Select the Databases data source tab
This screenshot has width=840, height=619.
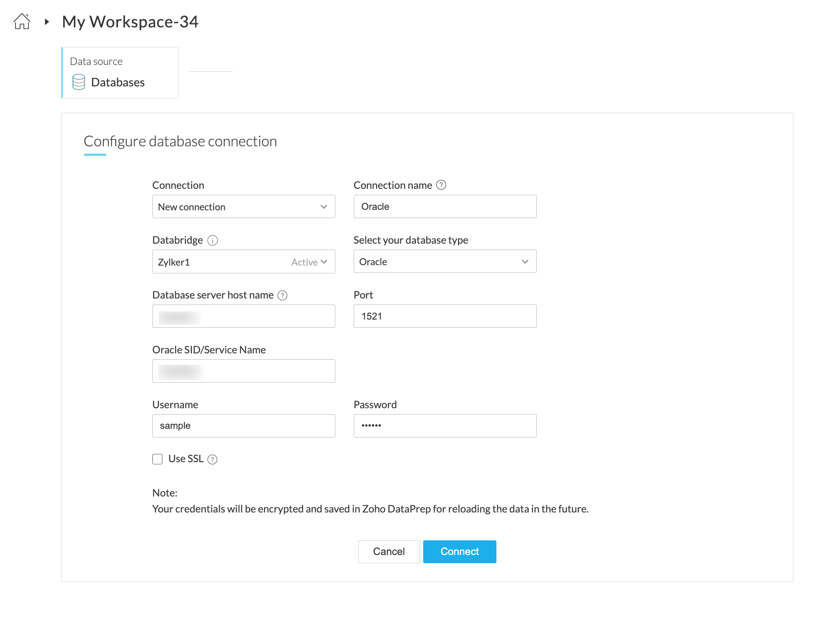120,73
